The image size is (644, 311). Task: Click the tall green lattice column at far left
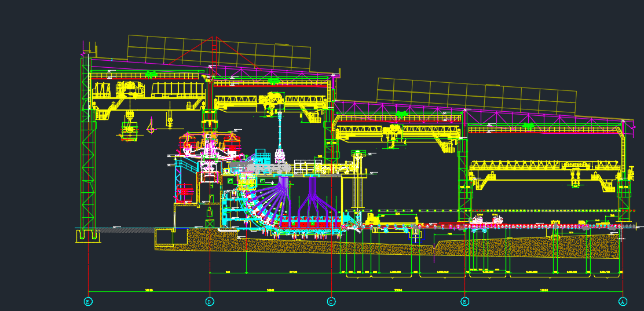(87, 145)
